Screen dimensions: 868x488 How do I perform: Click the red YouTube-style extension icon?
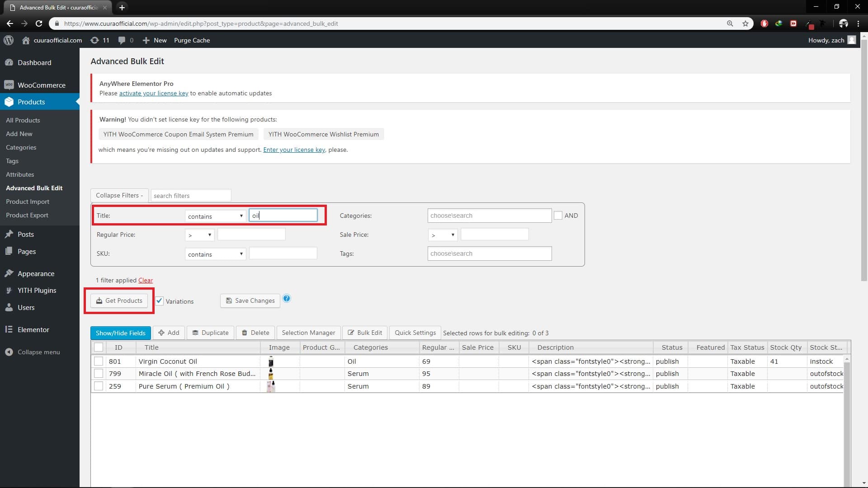click(x=793, y=23)
